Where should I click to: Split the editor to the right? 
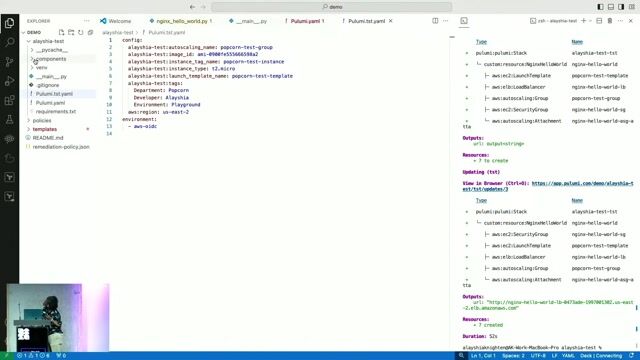point(435,21)
